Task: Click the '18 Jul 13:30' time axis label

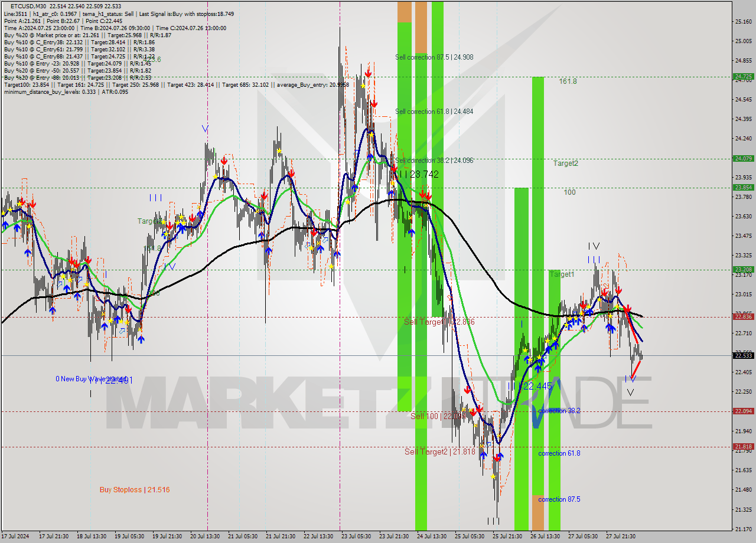Action: pyautogui.click(x=92, y=537)
